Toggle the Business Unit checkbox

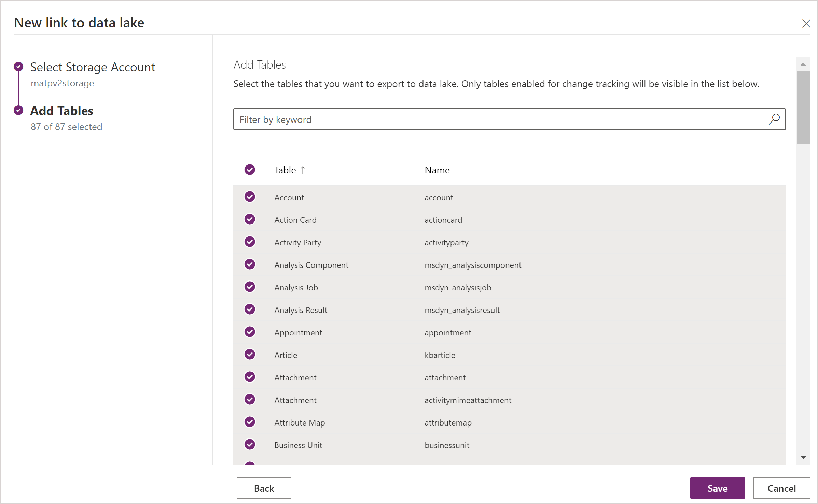(x=250, y=444)
